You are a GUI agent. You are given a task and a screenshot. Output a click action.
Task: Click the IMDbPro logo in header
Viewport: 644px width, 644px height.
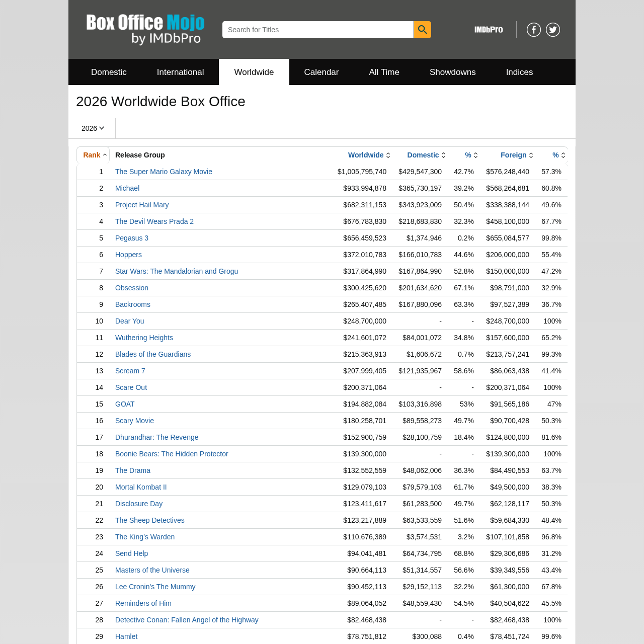(489, 30)
